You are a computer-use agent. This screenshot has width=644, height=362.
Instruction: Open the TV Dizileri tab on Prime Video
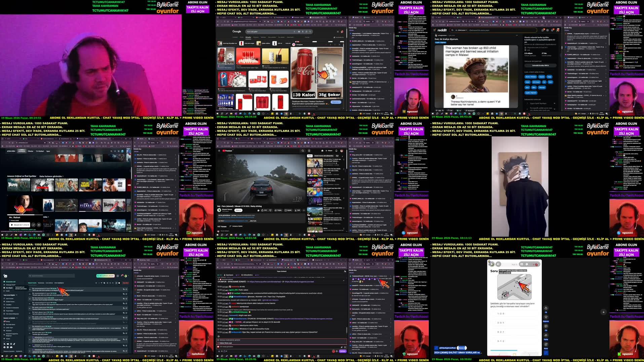pyautogui.click(x=40, y=151)
